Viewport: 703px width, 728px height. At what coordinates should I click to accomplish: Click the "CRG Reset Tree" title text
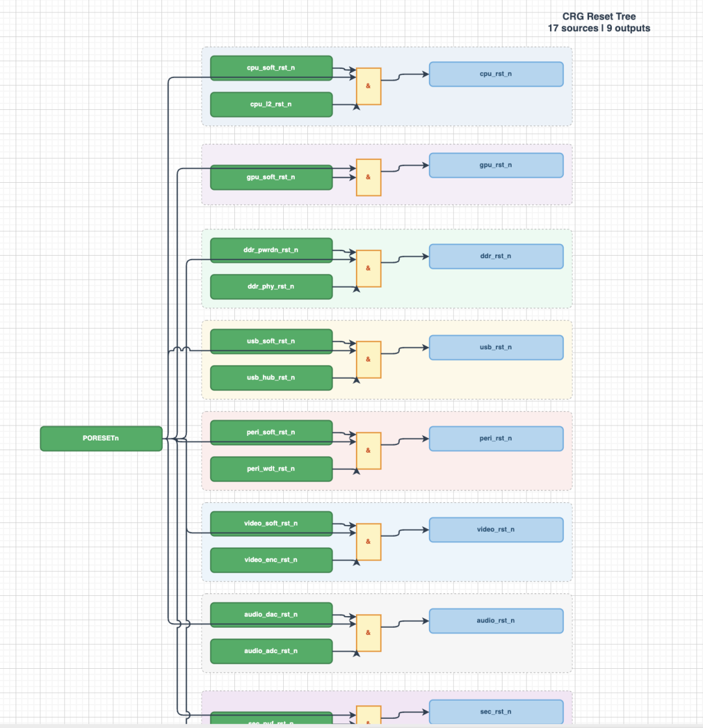point(599,16)
